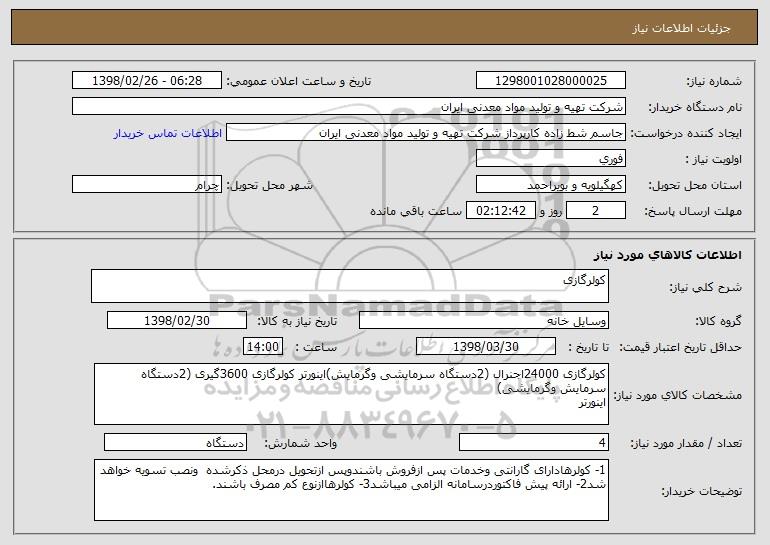
Task: Select the announcement date field 1398/02/26 - 06:28
Action: click(x=147, y=80)
